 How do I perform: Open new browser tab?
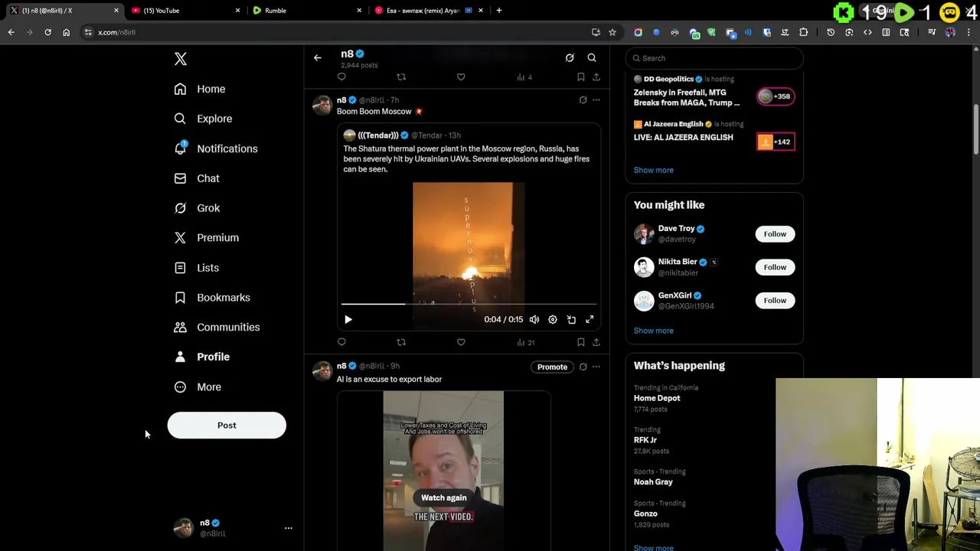click(x=499, y=11)
